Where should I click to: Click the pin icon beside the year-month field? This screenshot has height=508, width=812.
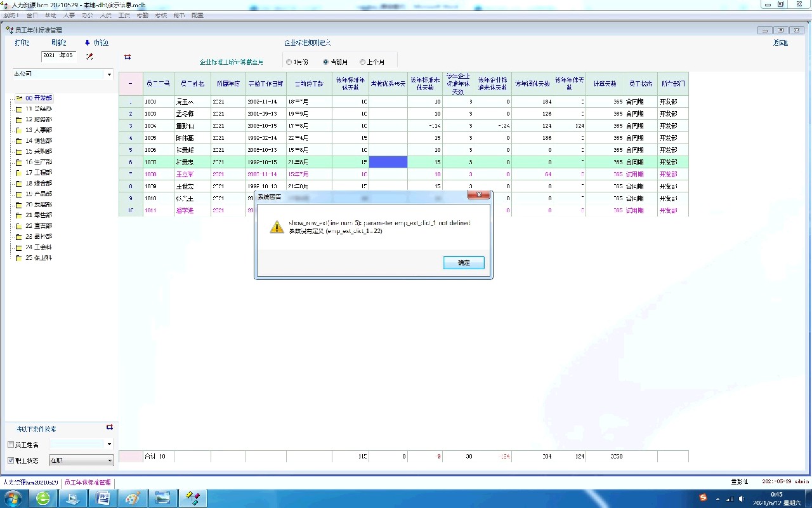pyautogui.click(x=89, y=56)
